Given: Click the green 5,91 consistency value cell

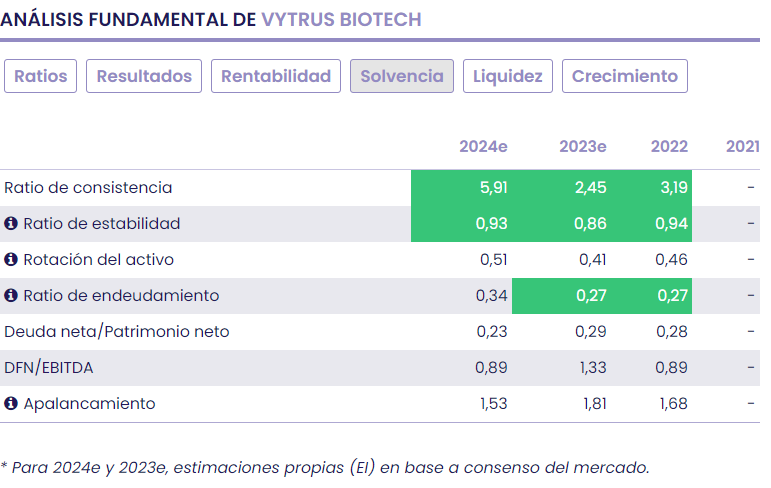Looking at the screenshot, I should pos(462,188).
